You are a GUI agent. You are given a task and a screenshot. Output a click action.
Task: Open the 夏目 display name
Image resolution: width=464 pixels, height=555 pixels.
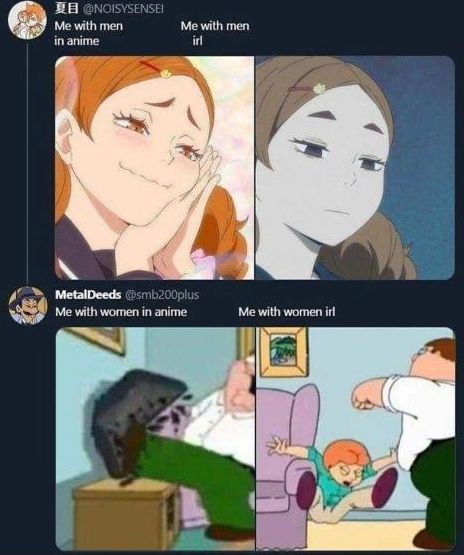[67, 10]
